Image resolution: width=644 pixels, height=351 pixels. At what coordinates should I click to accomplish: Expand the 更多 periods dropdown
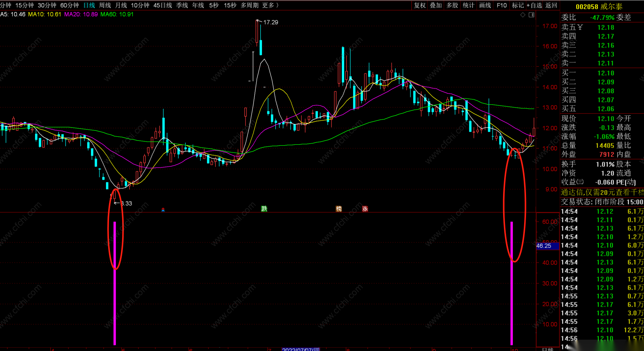point(271,5)
